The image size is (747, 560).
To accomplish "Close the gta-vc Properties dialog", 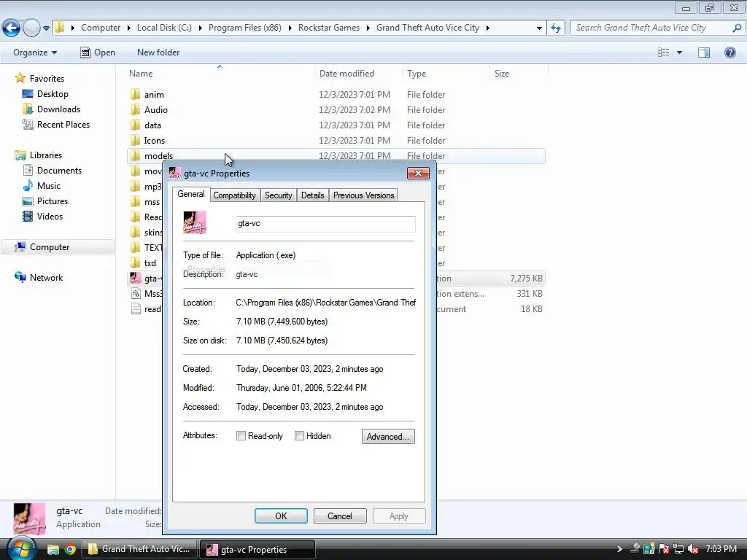I will pos(418,173).
